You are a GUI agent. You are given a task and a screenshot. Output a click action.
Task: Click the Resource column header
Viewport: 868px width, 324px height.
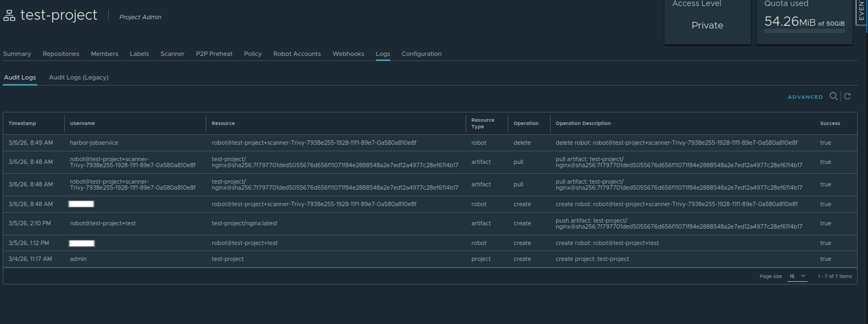[223, 123]
